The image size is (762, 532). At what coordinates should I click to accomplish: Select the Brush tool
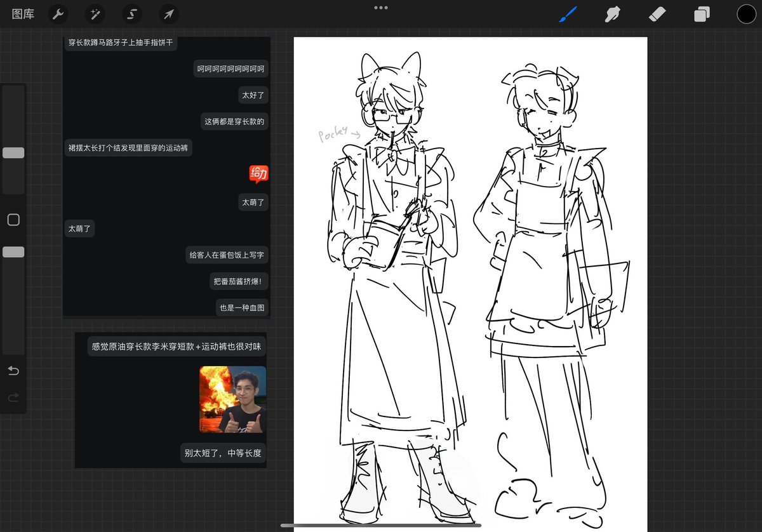coord(568,14)
